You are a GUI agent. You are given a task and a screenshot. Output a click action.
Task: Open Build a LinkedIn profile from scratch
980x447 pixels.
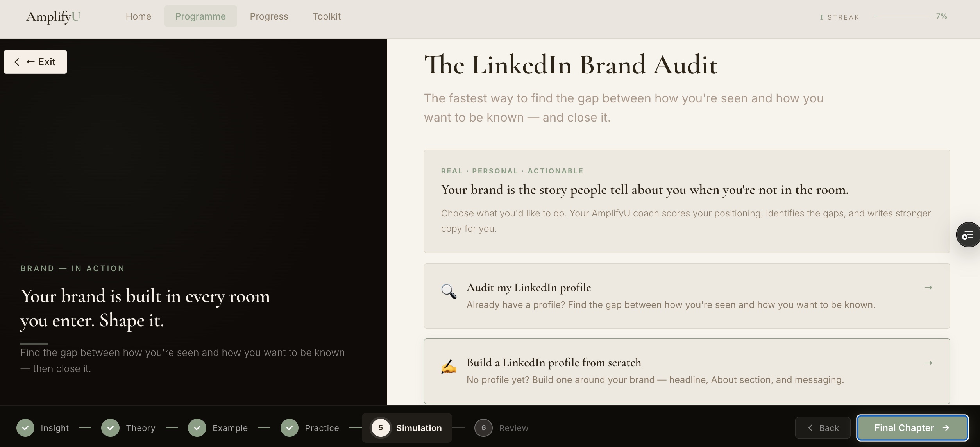[687, 371]
